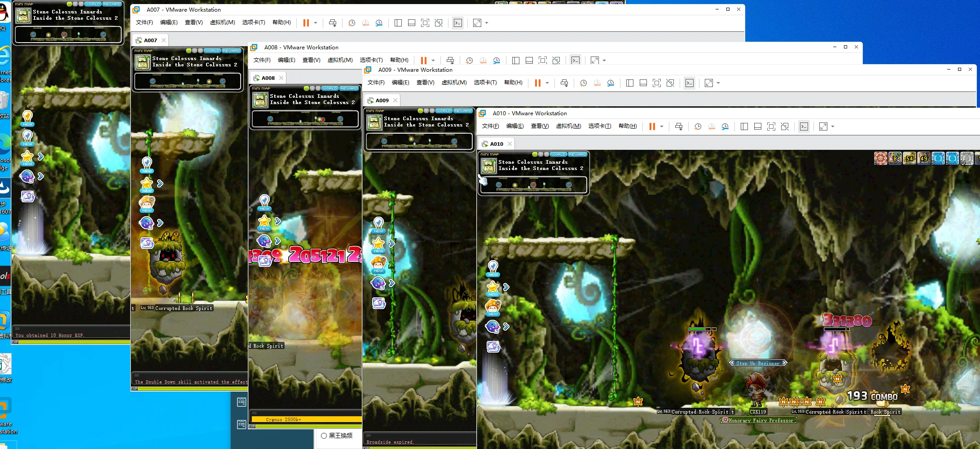980x449 pixels.
Task: Open stretch guest dropdown arrow in A007 toolbar
Action: [x=487, y=23]
